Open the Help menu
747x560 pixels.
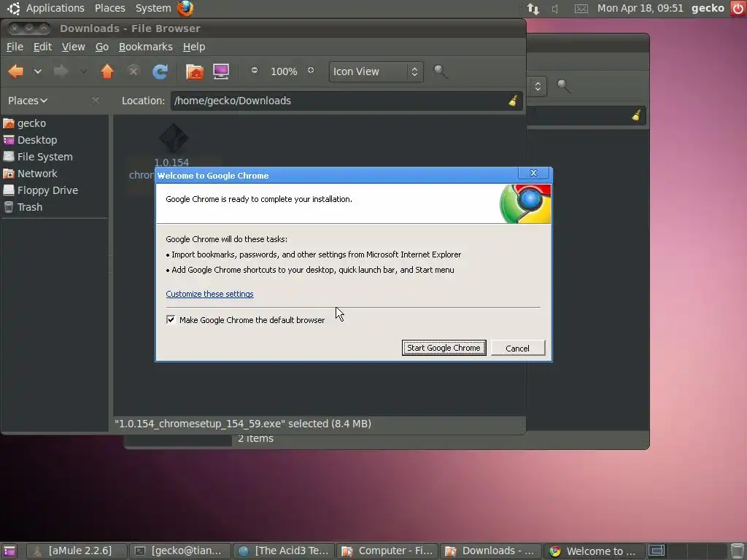[194, 47]
